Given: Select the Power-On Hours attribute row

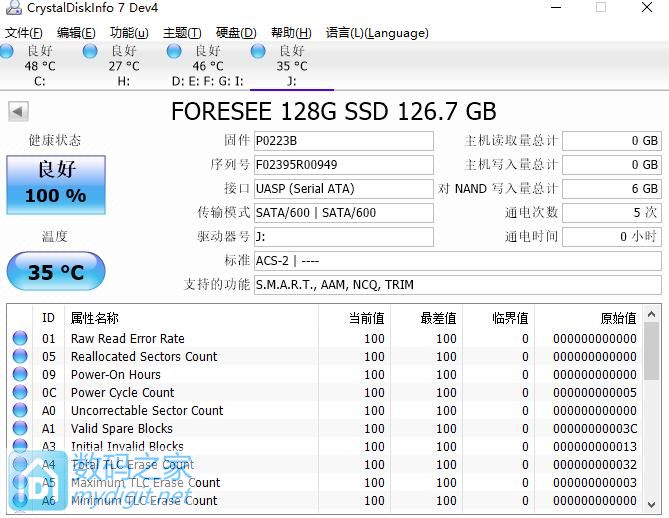Looking at the screenshot, I should pos(326,374).
